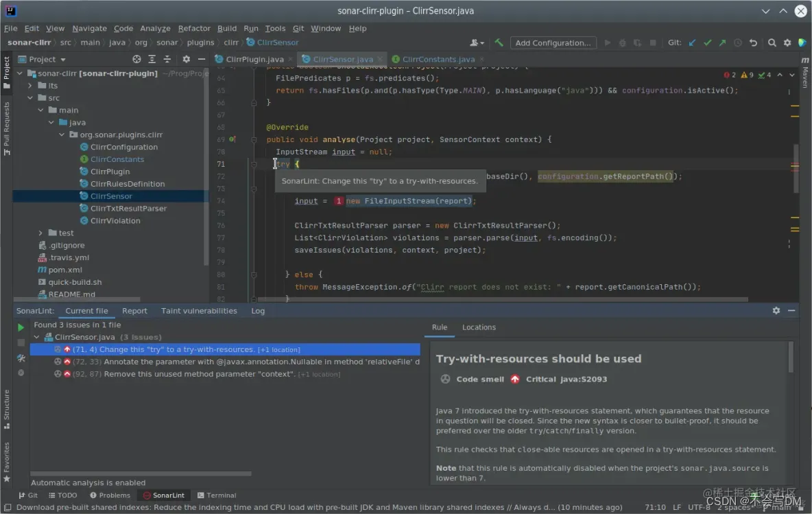Open the Pull Requests side panel
Screen dimensions: 812x514
(7, 128)
